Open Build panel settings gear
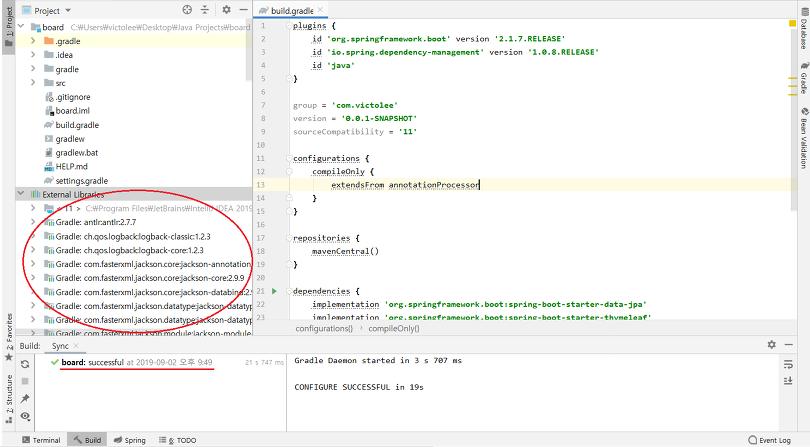The width and height of the screenshot is (810, 447). coord(771,345)
